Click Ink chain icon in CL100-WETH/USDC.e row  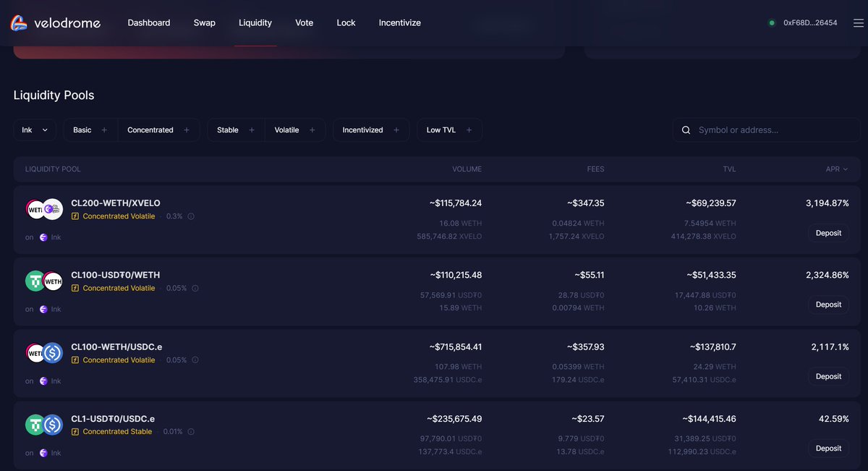(43, 381)
